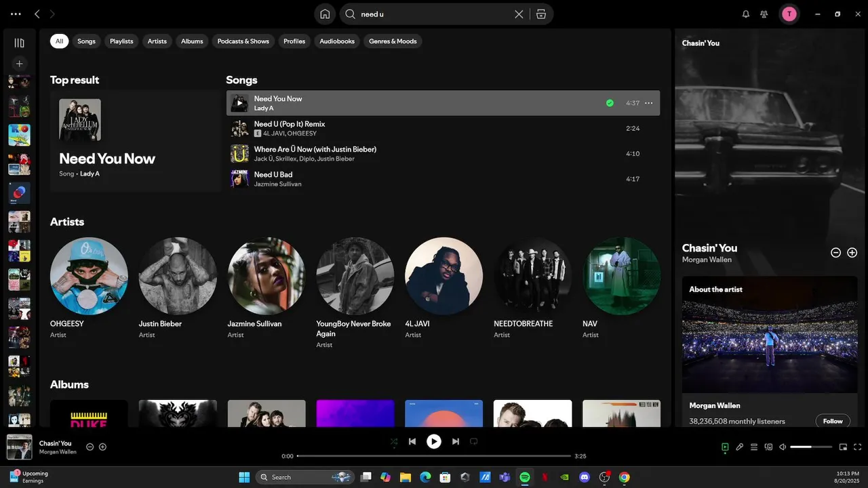Adjust the volume slider
The width and height of the screenshot is (868, 488).
click(811, 447)
